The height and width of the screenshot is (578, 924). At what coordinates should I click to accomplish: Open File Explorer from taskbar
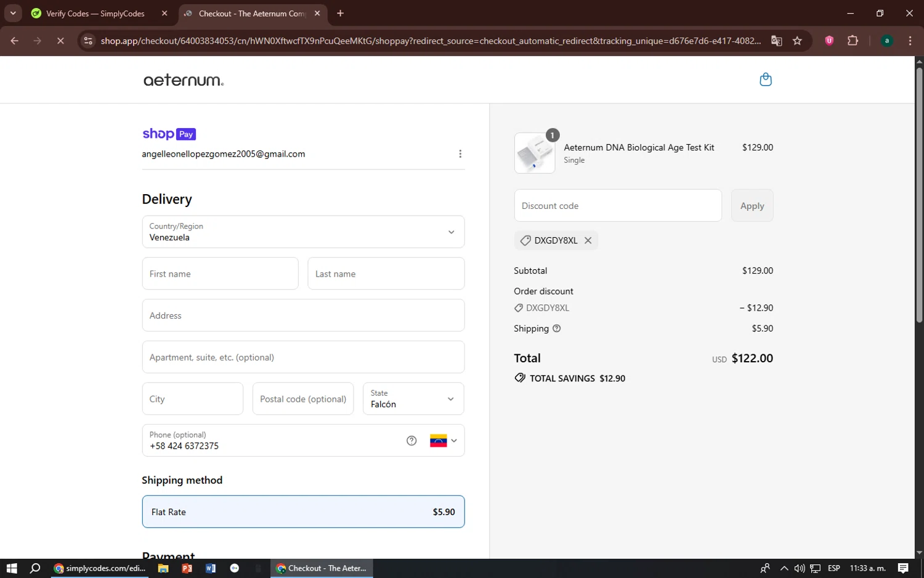click(x=163, y=568)
